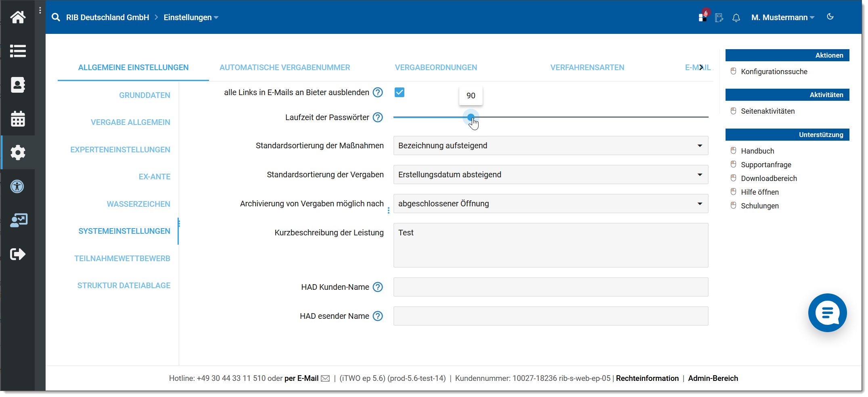Select the Wasserzeichen side tab

coord(138,204)
